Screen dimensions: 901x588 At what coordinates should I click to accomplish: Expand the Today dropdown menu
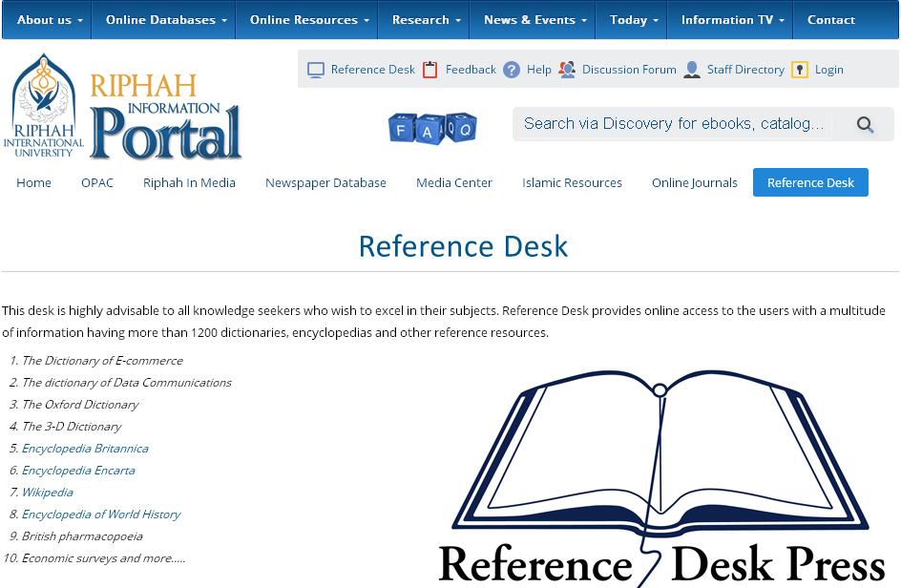click(x=634, y=19)
